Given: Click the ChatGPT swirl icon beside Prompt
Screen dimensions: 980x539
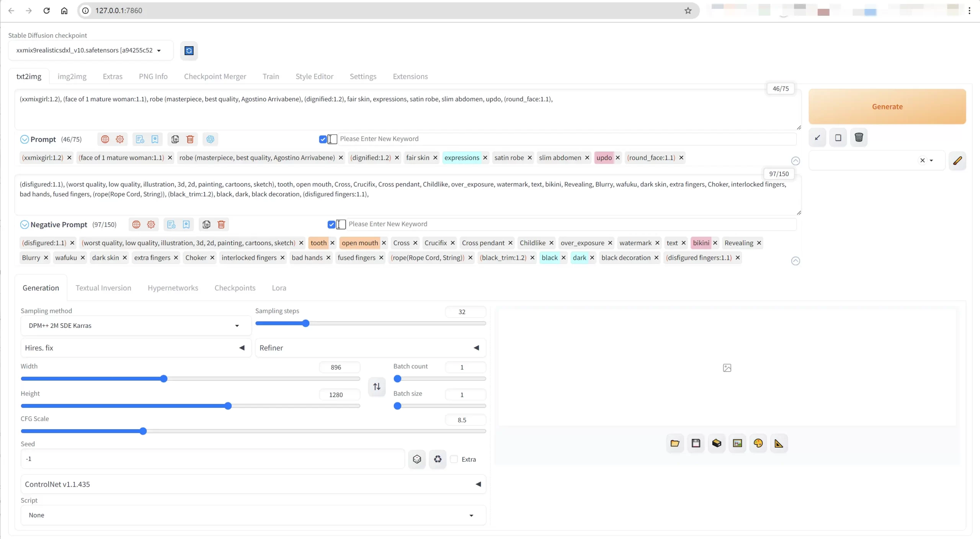Looking at the screenshot, I should pos(210,139).
